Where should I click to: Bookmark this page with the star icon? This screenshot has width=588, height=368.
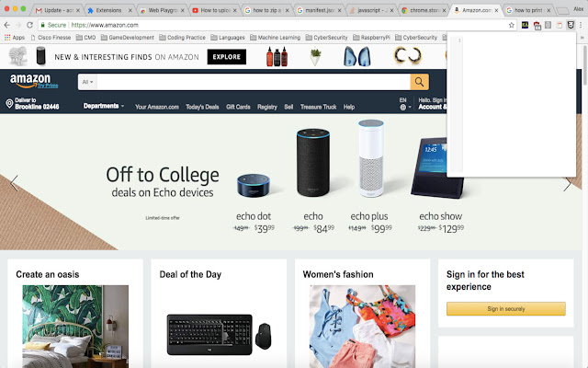(511, 25)
